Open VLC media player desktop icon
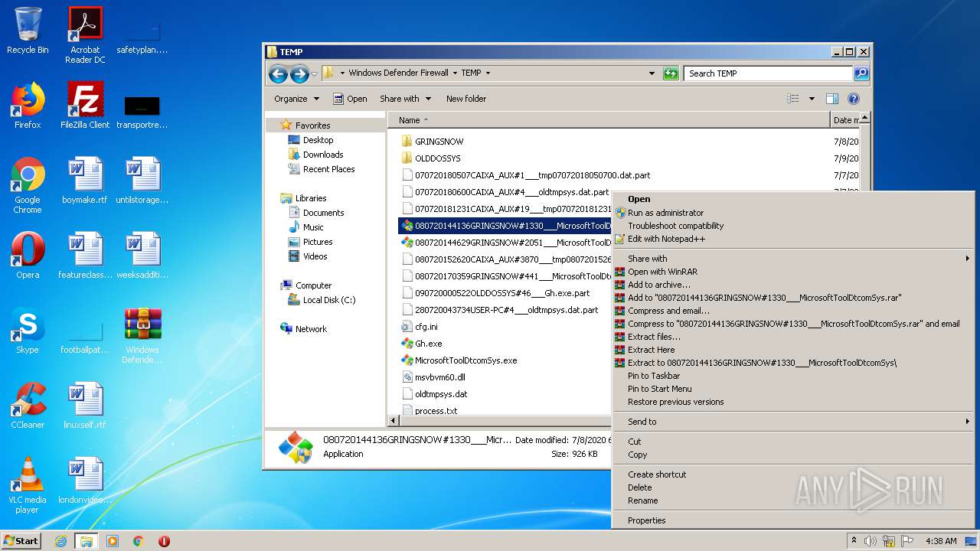 [28, 485]
